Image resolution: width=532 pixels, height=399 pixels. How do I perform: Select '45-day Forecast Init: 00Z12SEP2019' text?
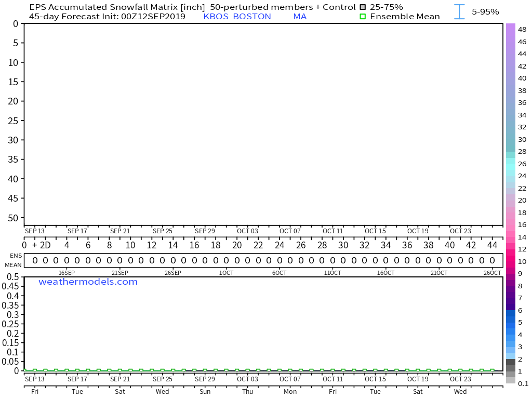(x=107, y=16)
